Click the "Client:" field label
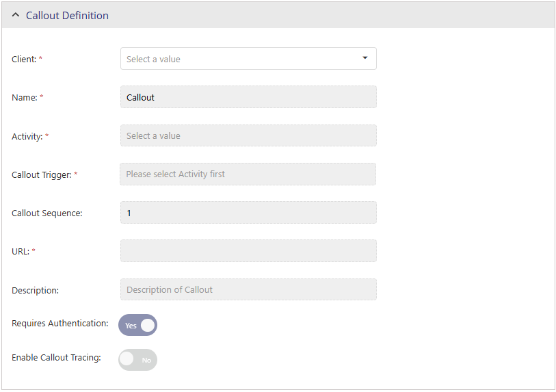This screenshot has height=392, width=556. [24, 60]
